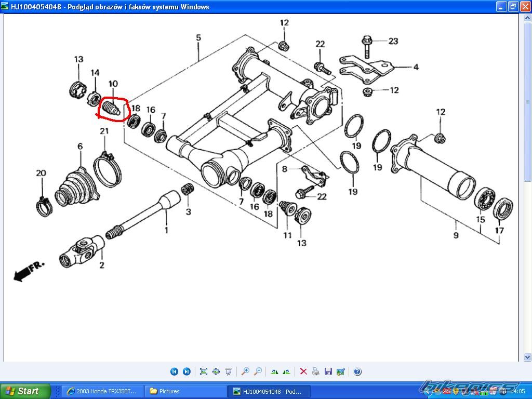Viewport: 532px width, 399px height.
Task: Zoom in with the plus magnifier
Action: click(245, 371)
